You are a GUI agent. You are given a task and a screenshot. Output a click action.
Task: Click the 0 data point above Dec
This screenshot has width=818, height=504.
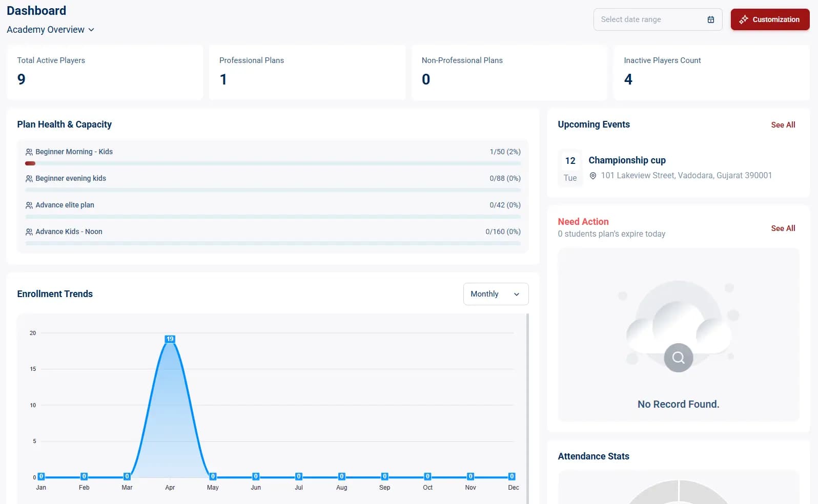[512, 476]
